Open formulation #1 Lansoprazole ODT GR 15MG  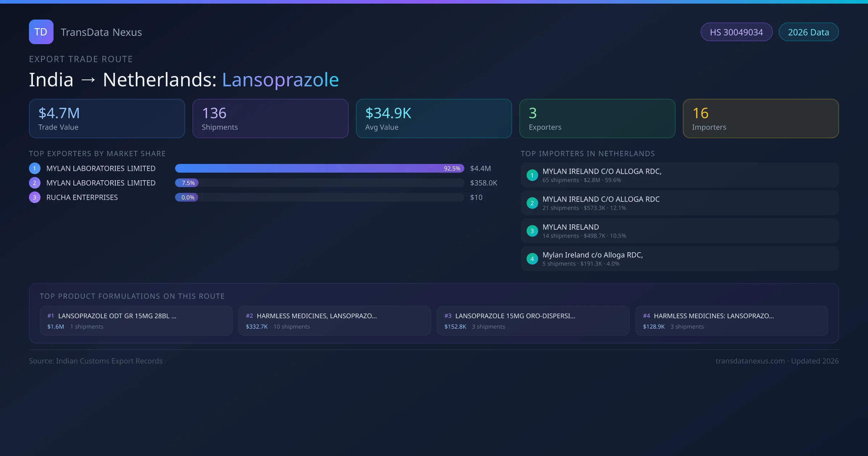pos(136,321)
